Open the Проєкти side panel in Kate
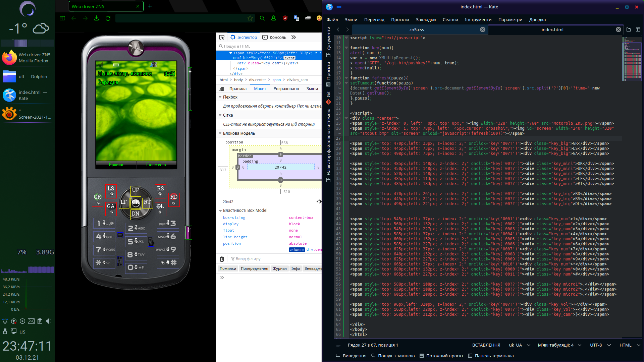The width and height of the screenshot is (644, 362). point(328,74)
